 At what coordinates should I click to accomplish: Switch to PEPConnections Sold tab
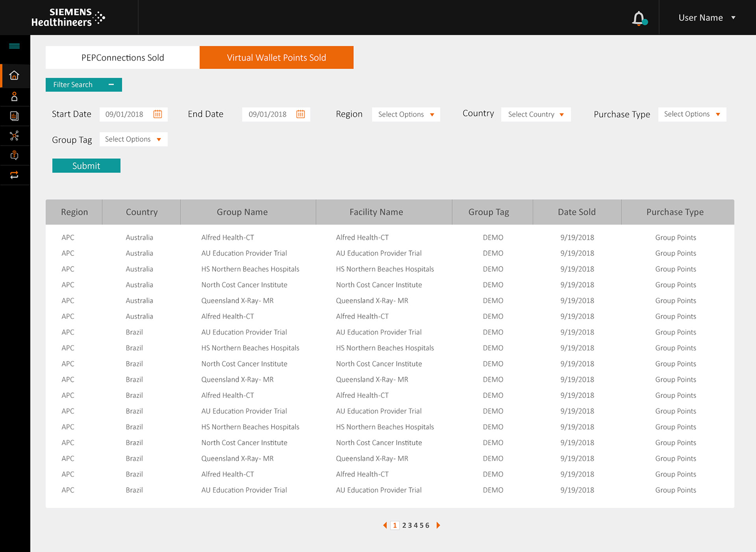(x=122, y=57)
